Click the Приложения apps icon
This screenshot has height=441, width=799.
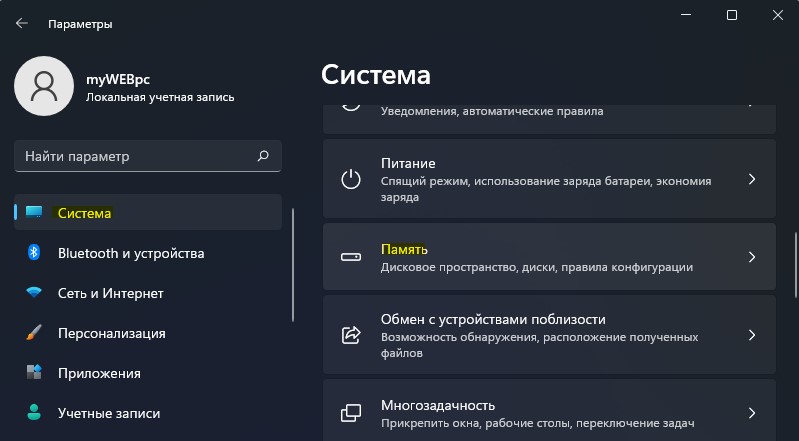(x=34, y=372)
